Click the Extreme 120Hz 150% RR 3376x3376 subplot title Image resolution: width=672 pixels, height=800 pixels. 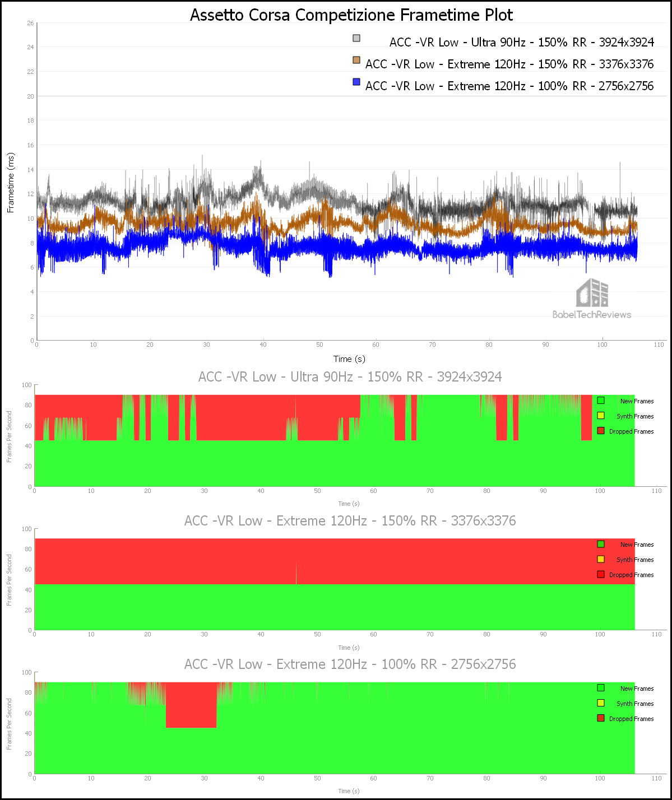coord(350,521)
